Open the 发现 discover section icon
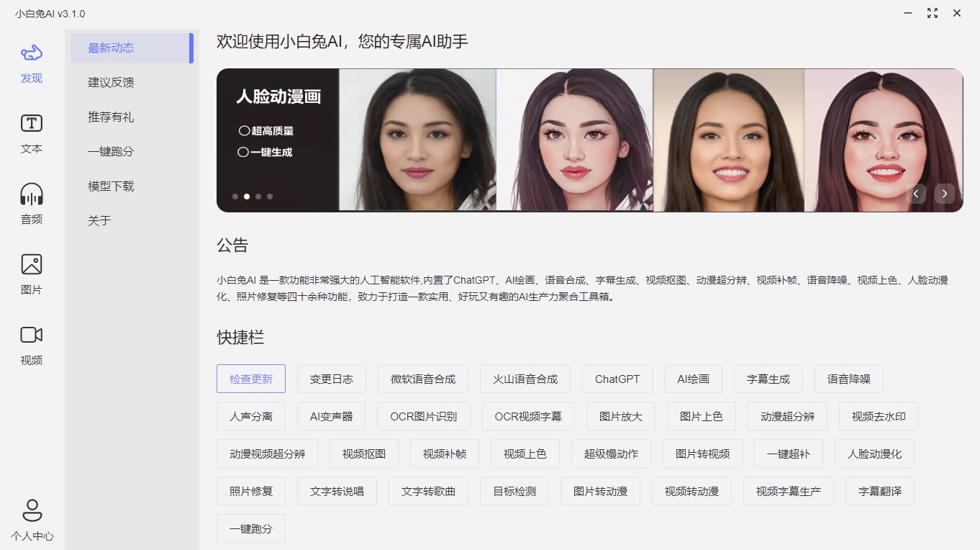 pyautogui.click(x=32, y=53)
